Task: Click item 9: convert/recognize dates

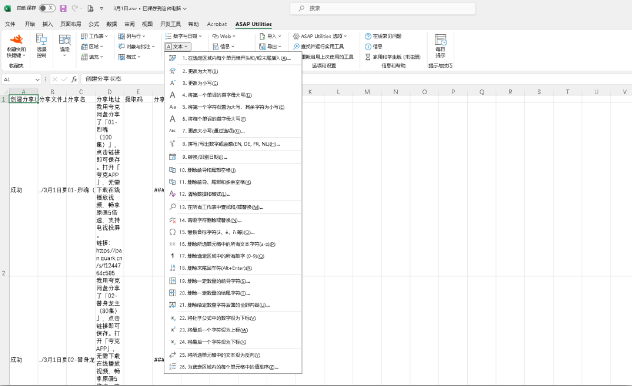Action: [x=233, y=157]
